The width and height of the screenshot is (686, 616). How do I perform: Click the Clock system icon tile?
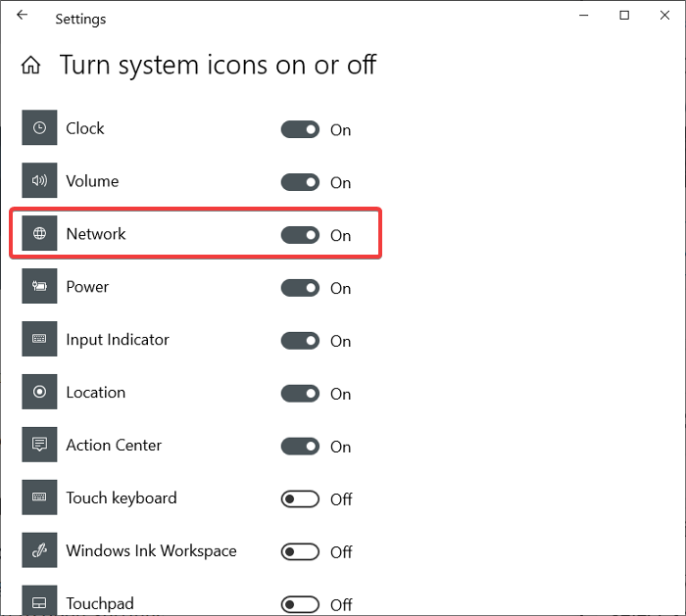pyautogui.click(x=39, y=128)
